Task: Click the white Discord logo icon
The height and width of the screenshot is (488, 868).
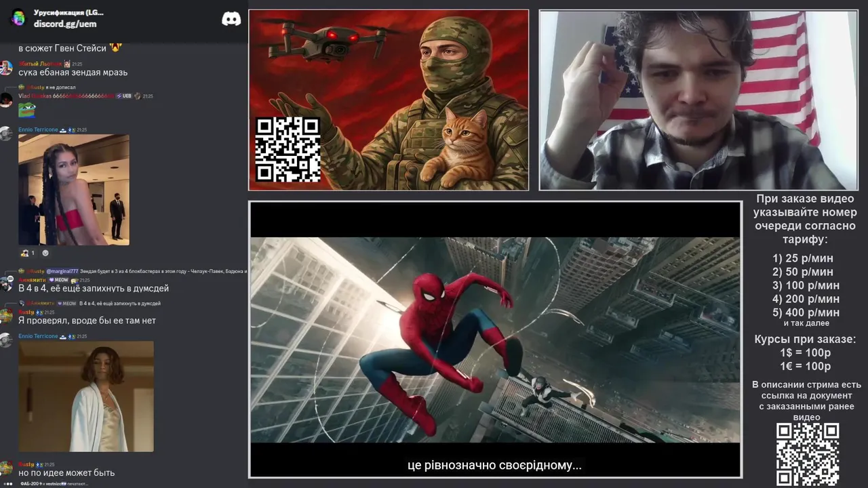Action: point(231,19)
